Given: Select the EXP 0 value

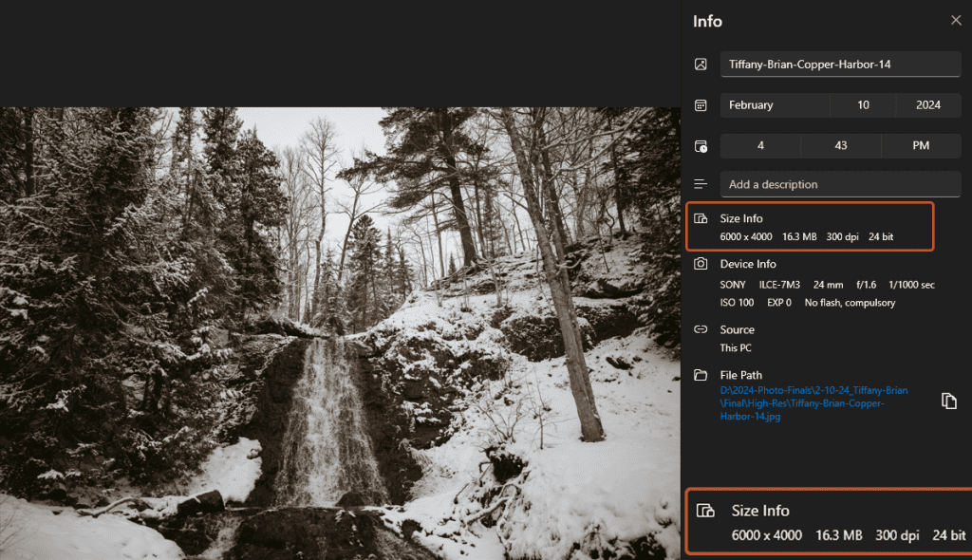Looking at the screenshot, I should click(x=779, y=303).
